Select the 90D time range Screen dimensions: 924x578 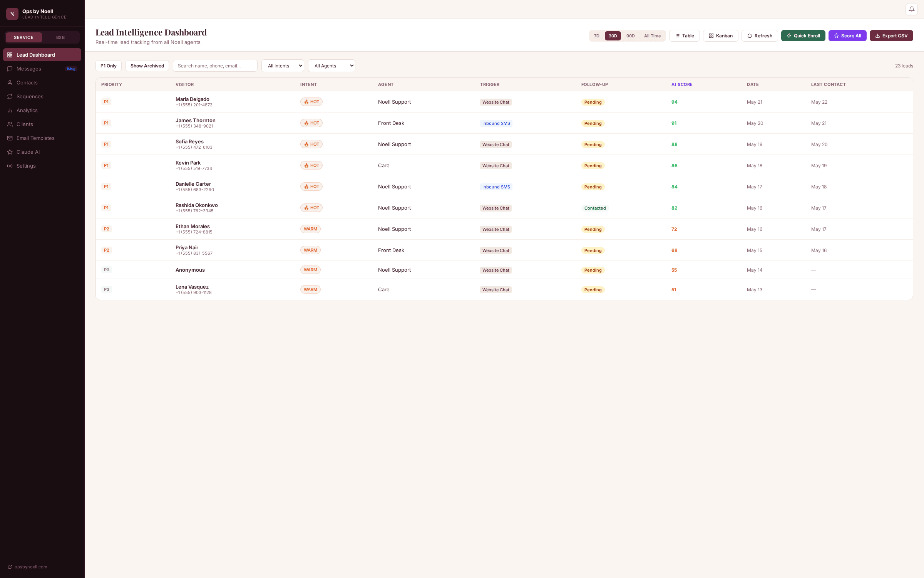coord(630,36)
